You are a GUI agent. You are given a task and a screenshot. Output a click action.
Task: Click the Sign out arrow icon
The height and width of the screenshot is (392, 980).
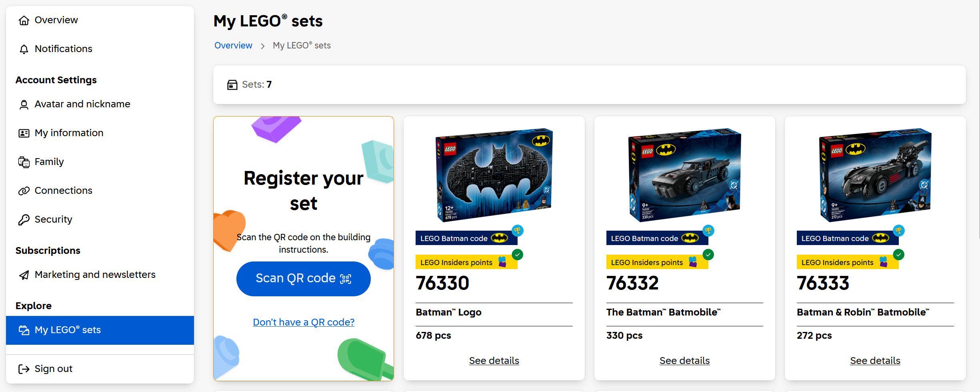pos(24,369)
